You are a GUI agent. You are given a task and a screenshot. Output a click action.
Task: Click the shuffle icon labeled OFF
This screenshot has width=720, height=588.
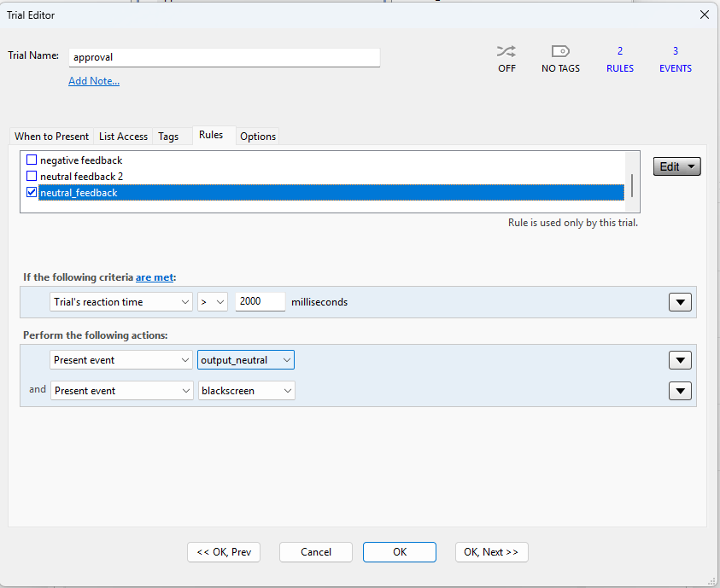[506, 52]
